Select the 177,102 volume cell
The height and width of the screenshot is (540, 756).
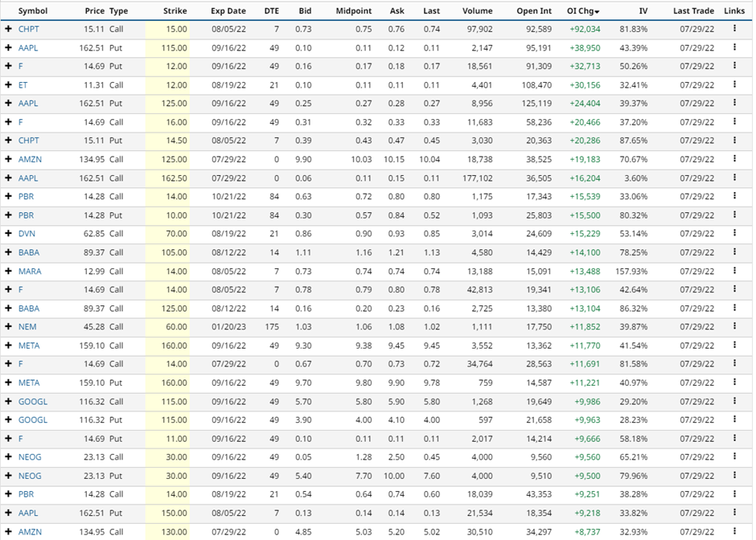[x=477, y=178]
